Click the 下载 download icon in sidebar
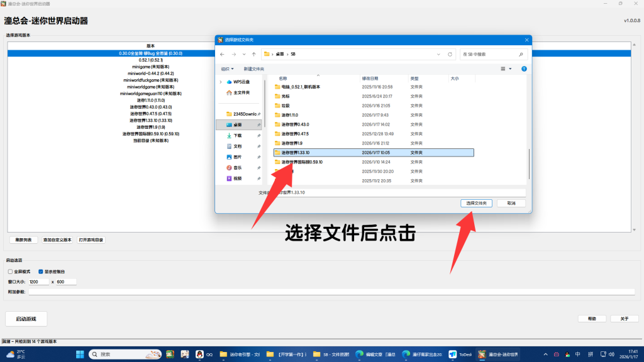 pos(229,136)
